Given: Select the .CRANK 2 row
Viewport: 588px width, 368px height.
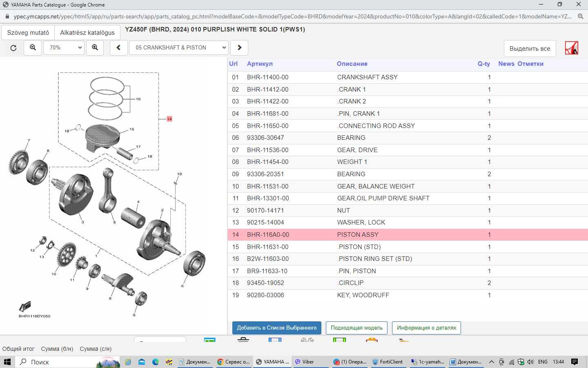Looking at the screenshot, I should [x=408, y=101].
